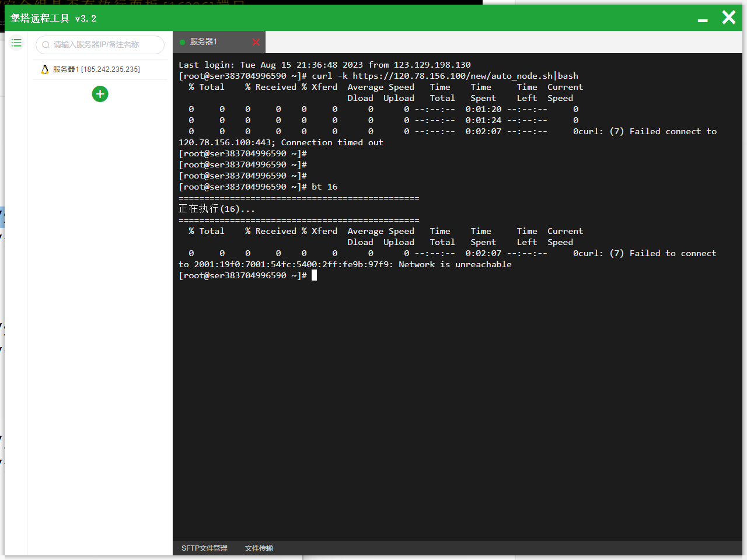Select server 服务器1 [185.242.235.235] in the list
The image size is (747, 560).
click(x=96, y=69)
